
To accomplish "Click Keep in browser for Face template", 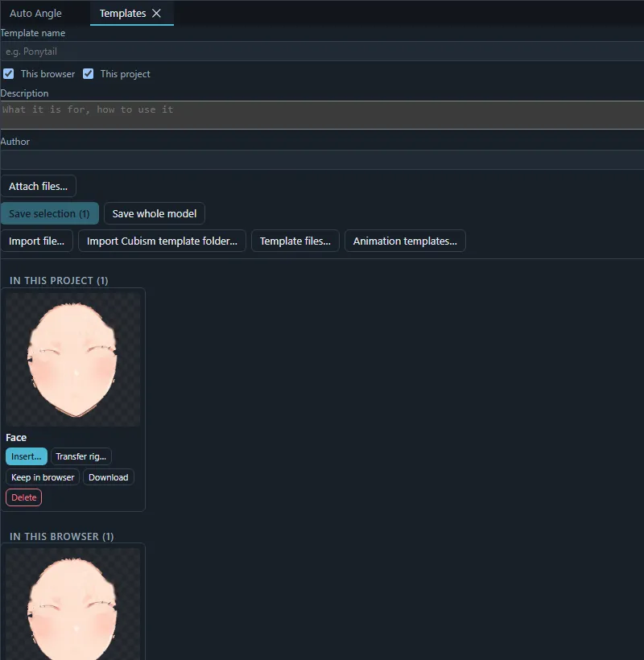I will (43, 477).
